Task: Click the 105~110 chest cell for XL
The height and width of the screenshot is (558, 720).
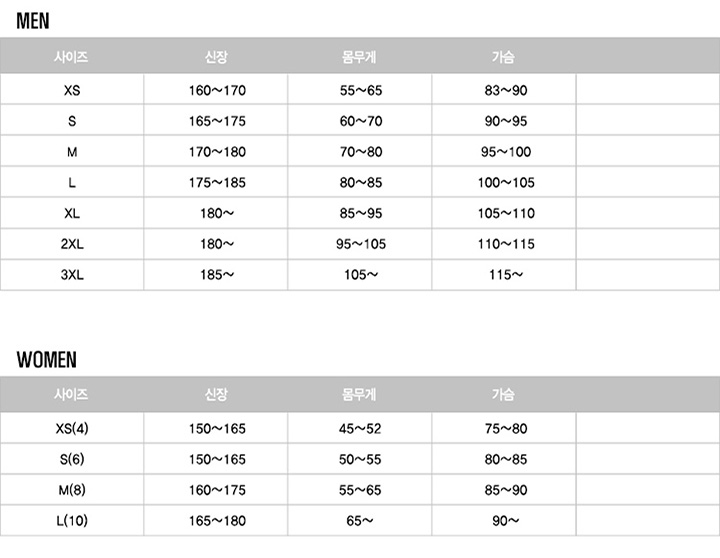Action: tap(506, 213)
